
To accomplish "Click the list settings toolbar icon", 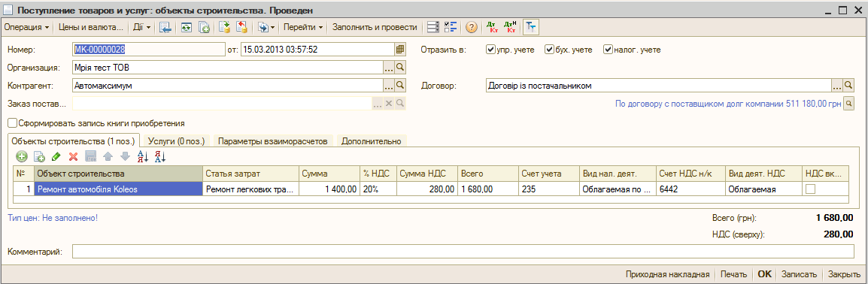I will pyautogui.click(x=433, y=26).
